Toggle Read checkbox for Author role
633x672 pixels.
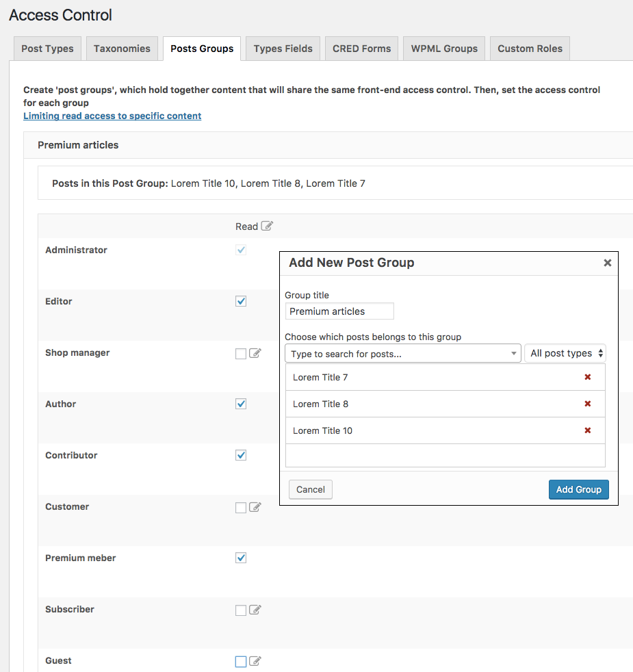241,404
